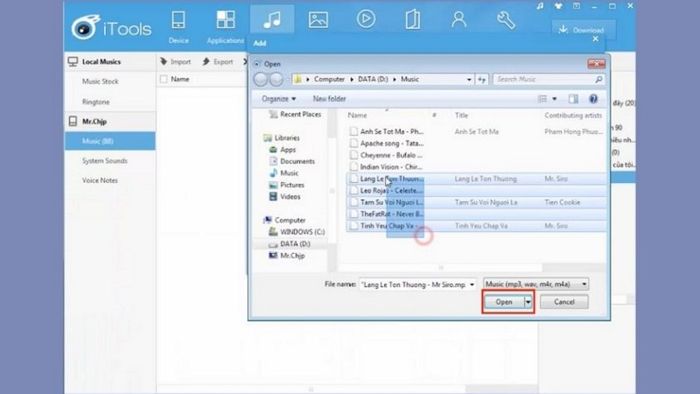Screen dimensions: 700x394
Task: Click Computer in the address breadcrumb
Action: (329, 79)
